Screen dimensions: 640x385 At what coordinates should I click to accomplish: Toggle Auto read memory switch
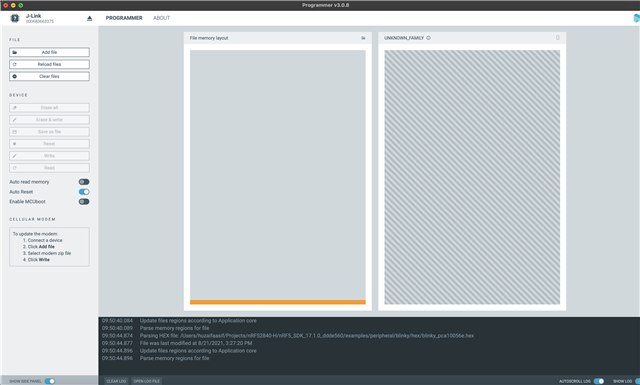(84, 182)
